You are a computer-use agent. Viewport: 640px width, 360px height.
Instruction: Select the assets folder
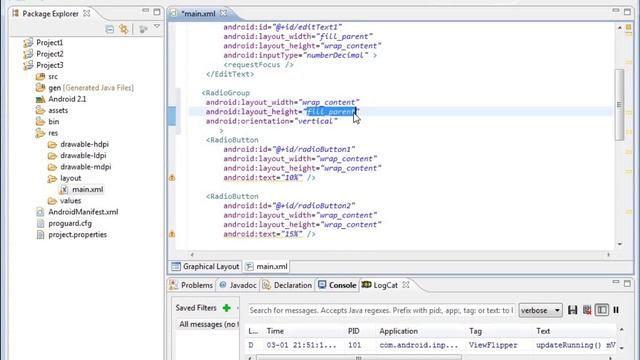[58, 111]
